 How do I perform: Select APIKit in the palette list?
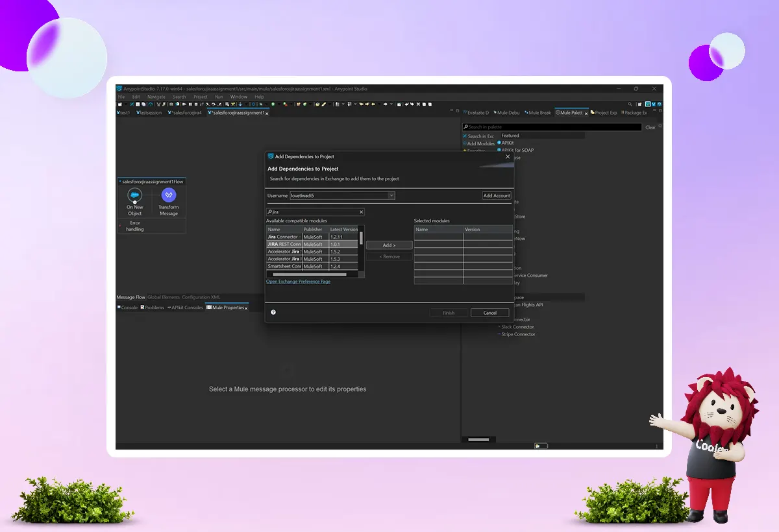(506, 143)
